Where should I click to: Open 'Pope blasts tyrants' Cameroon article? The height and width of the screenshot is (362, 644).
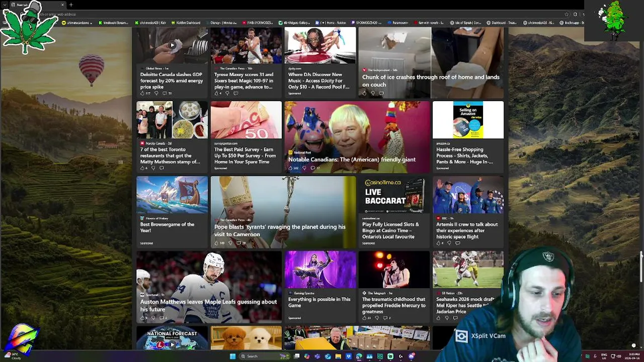(280, 230)
